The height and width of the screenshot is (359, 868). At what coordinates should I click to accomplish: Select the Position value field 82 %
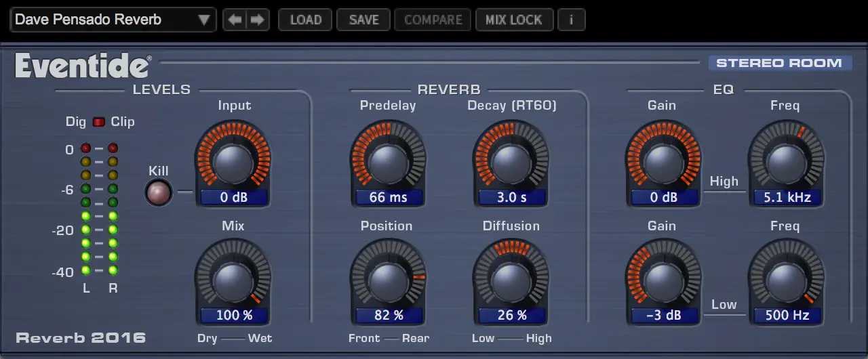coord(388,316)
